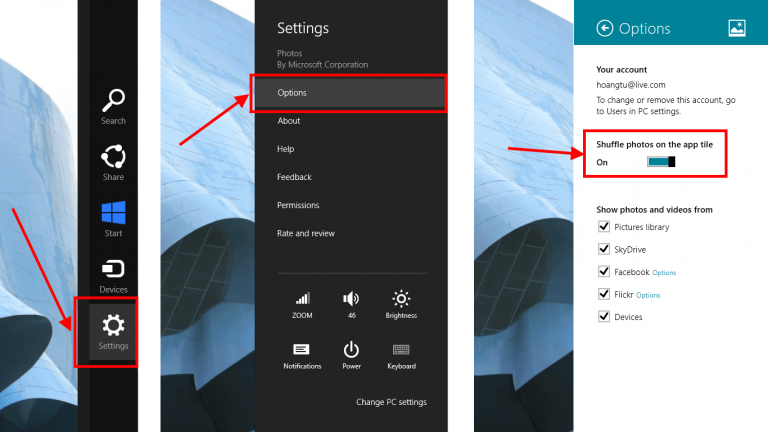Screen dimensions: 768x432
Task: Open the volume control showing 46
Action: [x=351, y=305]
